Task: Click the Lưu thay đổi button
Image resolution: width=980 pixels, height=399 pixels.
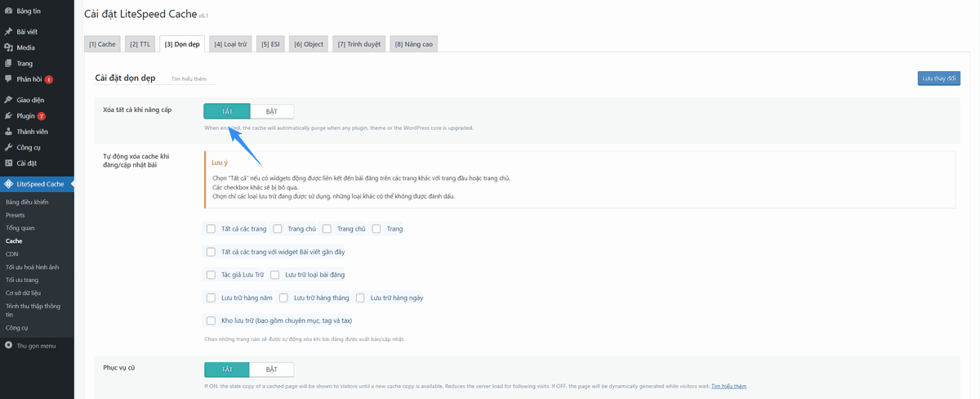Action: coord(938,78)
